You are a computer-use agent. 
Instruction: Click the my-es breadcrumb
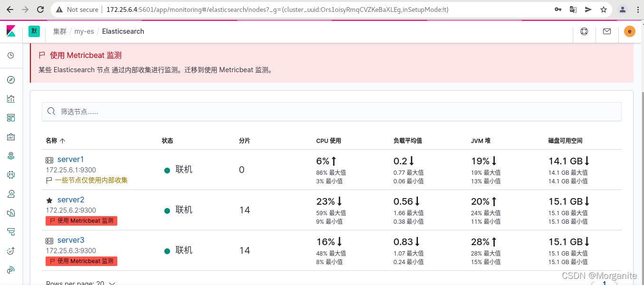84,31
